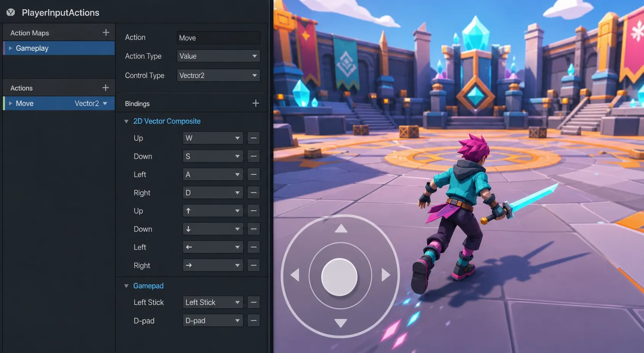This screenshot has width=644, height=353.
Task: Open the W key binding dropdown
Action: [x=213, y=138]
